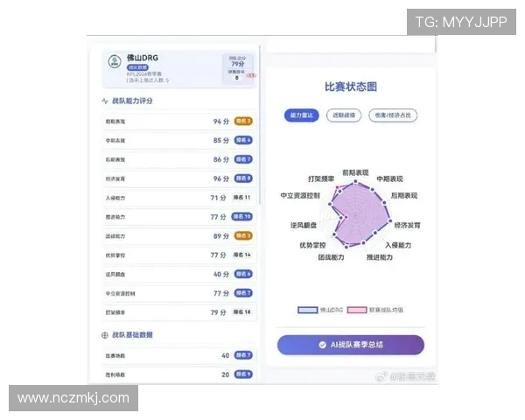Select the 中期表现 row label
The width and height of the screenshot is (525, 420).
[x=115, y=141]
